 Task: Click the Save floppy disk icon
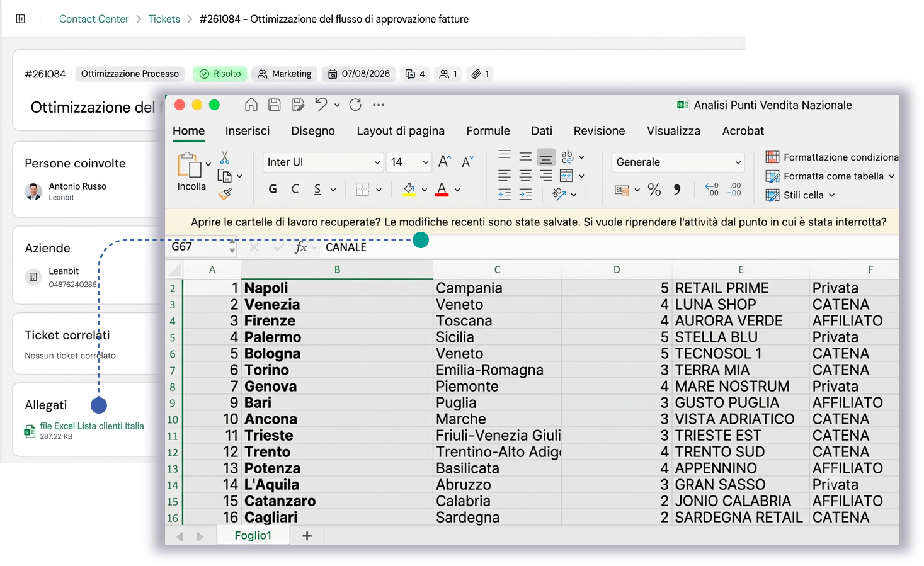tap(274, 105)
